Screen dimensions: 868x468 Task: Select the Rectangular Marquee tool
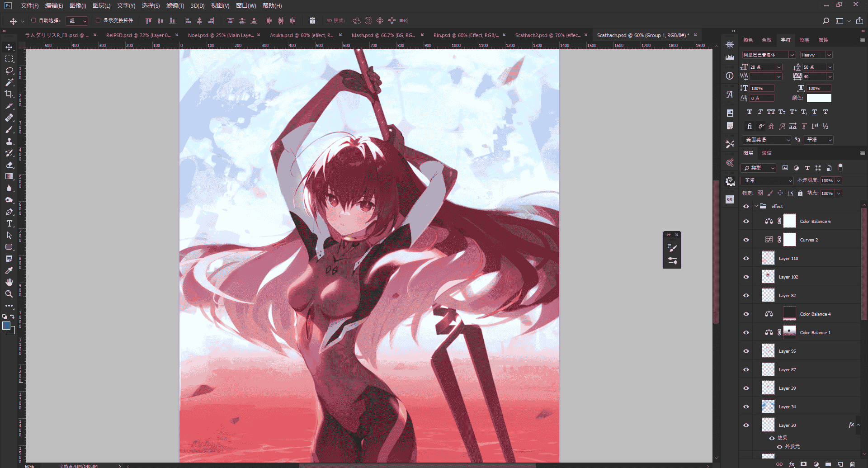(x=9, y=59)
